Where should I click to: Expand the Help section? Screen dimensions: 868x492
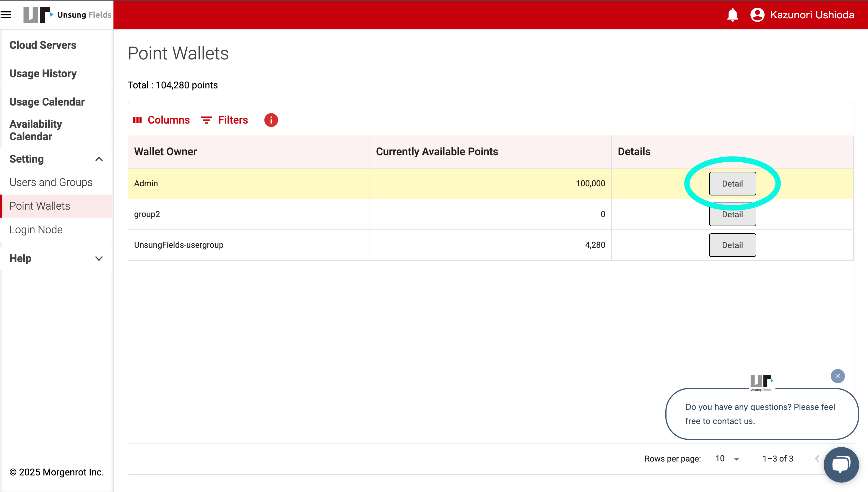pos(99,258)
